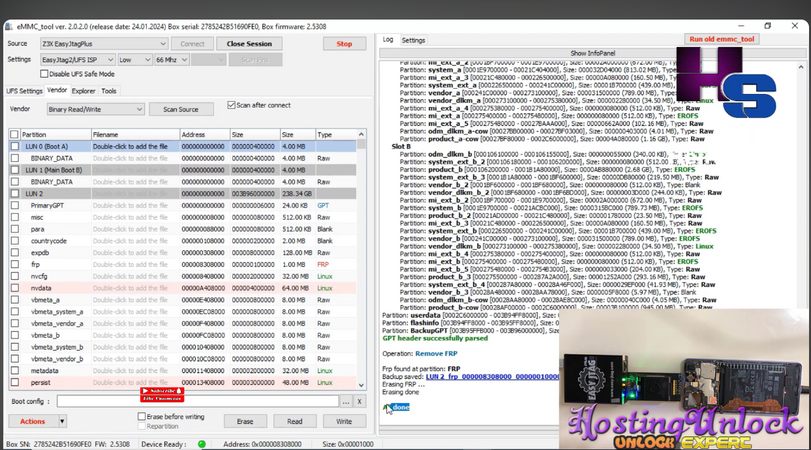The height and width of the screenshot is (450, 811).
Task: Open the 66 Mhz frequency dropdown
Action: [x=170, y=60]
